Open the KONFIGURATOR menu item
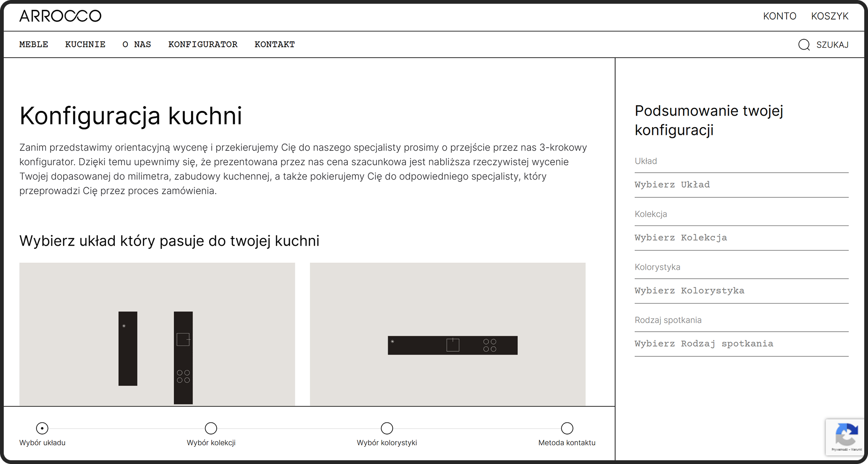This screenshot has width=868, height=464. 203,44
